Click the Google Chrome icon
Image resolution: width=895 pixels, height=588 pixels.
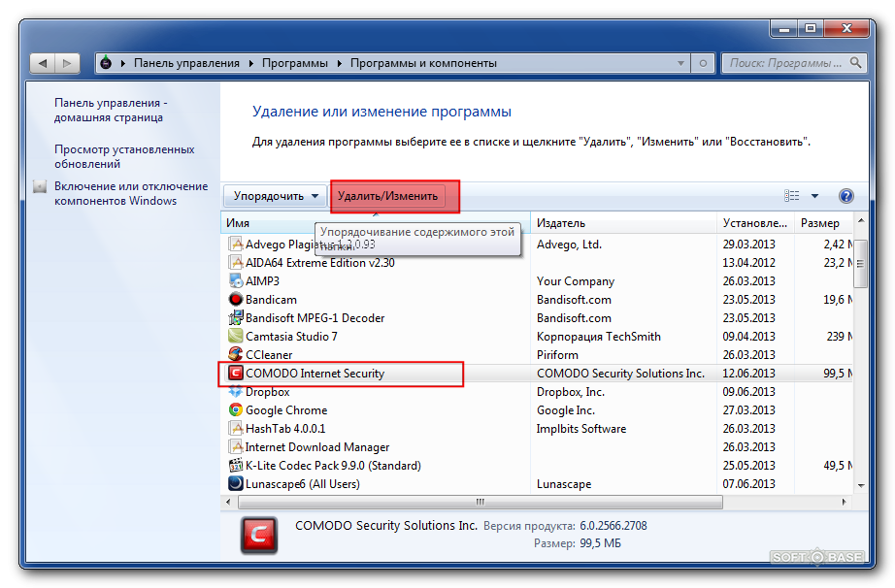(x=235, y=410)
